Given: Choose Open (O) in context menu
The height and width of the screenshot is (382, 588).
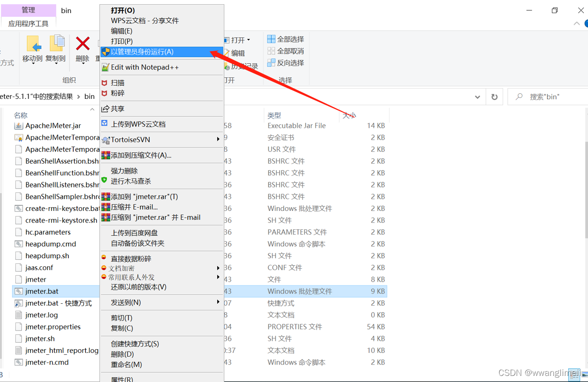Looking at the screenshot, I should 123,10.
